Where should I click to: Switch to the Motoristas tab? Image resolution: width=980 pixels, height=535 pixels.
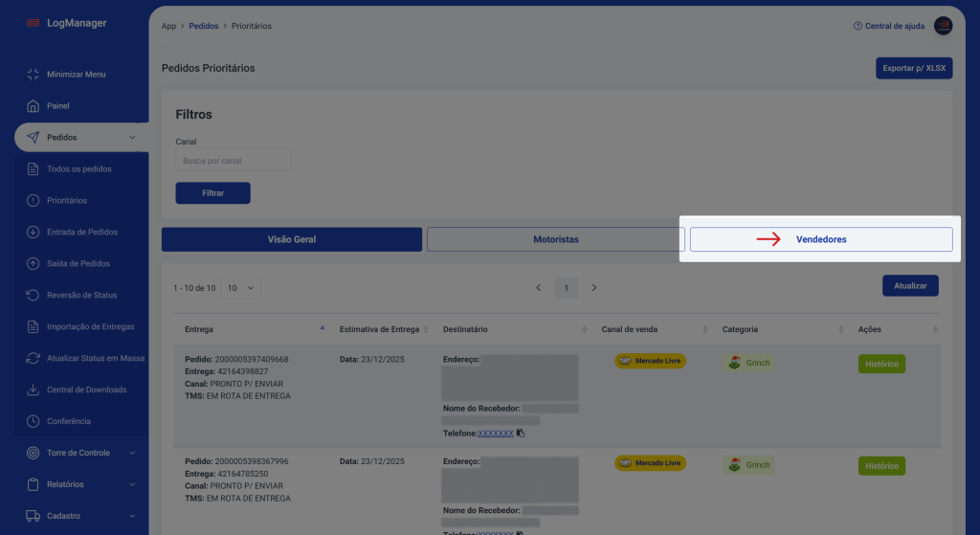click(555, 239)
